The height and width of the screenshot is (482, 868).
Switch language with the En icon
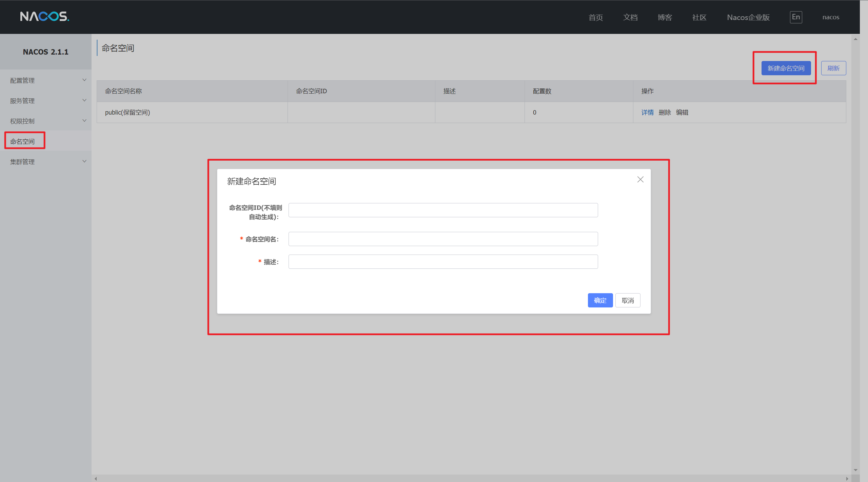click(796, 17)
